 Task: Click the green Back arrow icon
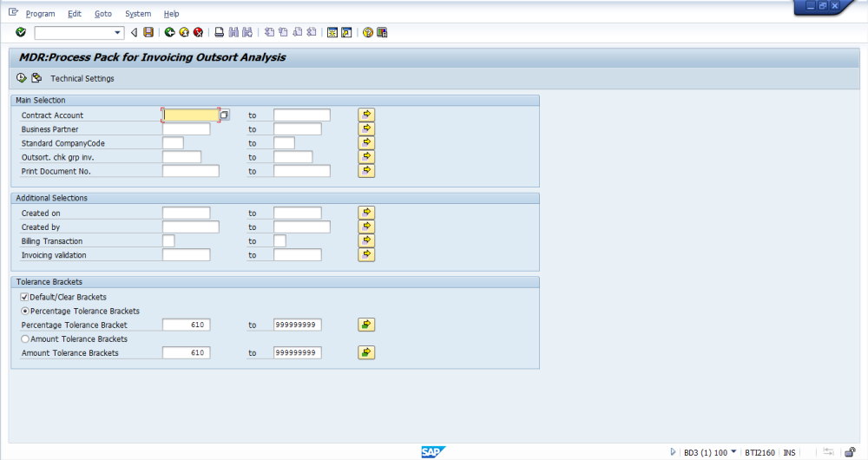tap(170, 32)
